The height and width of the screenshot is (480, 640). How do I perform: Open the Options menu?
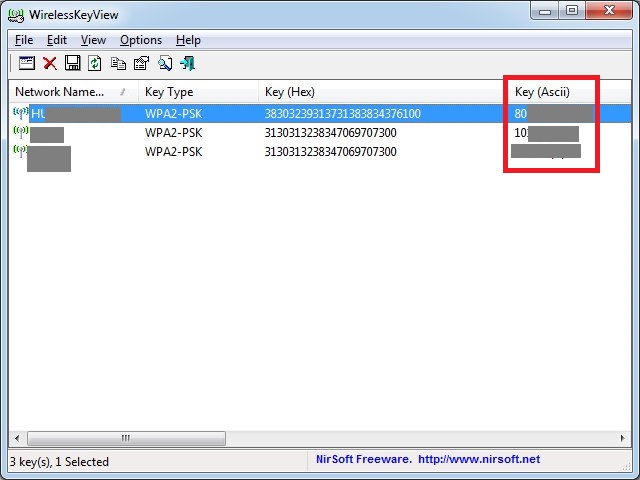tap(141, 40)
